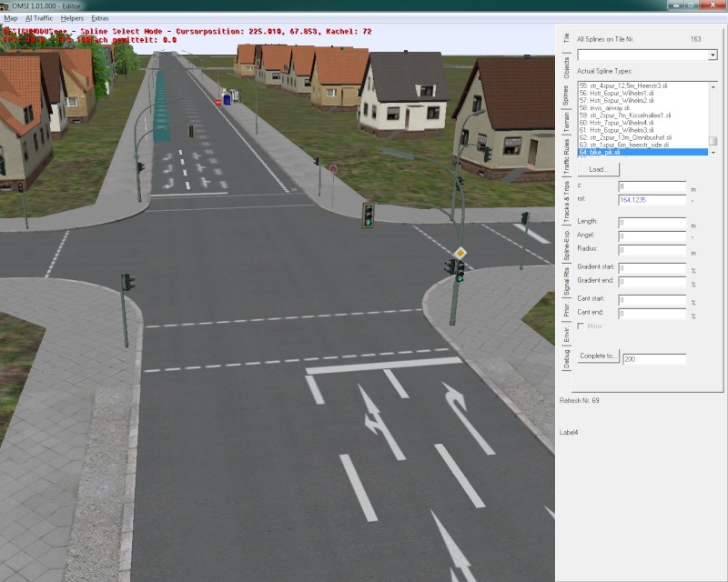Viewport: 728px width, 582px height.
Task: Select spline 58: invis_airway.sli
Action: 643,107
